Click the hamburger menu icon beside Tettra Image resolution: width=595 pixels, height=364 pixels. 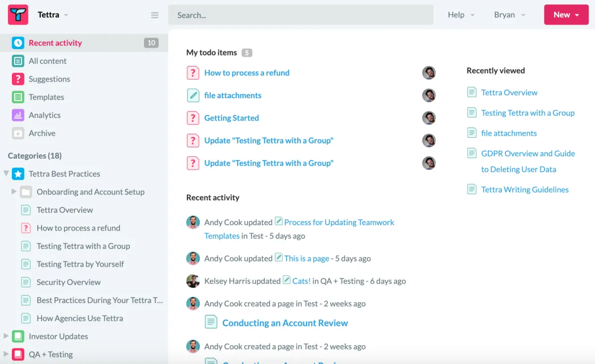pos(155,15)
